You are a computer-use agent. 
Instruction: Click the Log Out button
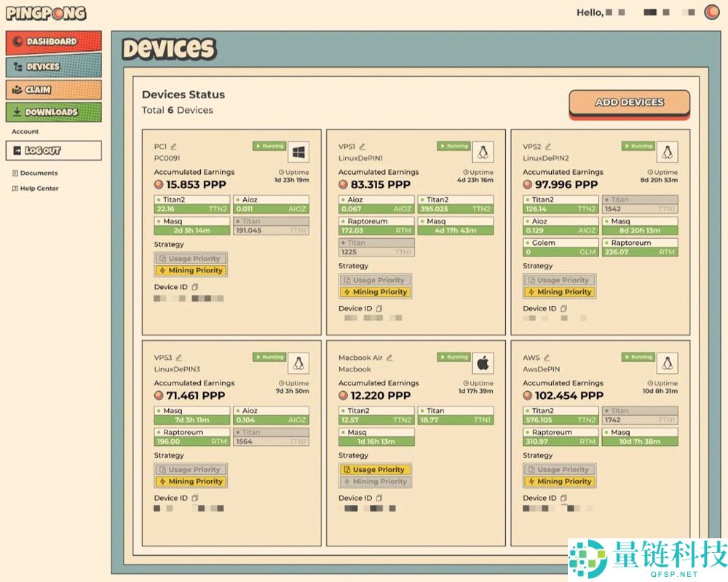(53, 151)
